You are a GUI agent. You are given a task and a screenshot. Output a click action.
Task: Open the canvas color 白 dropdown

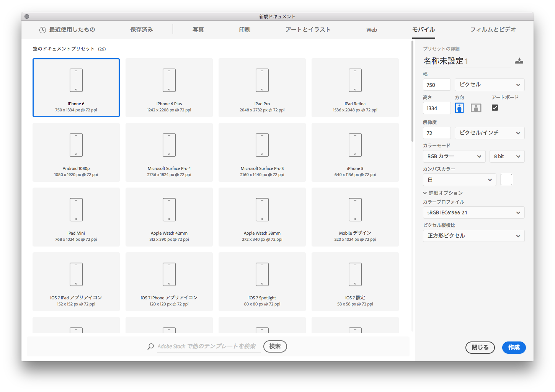tap(459, 180)
